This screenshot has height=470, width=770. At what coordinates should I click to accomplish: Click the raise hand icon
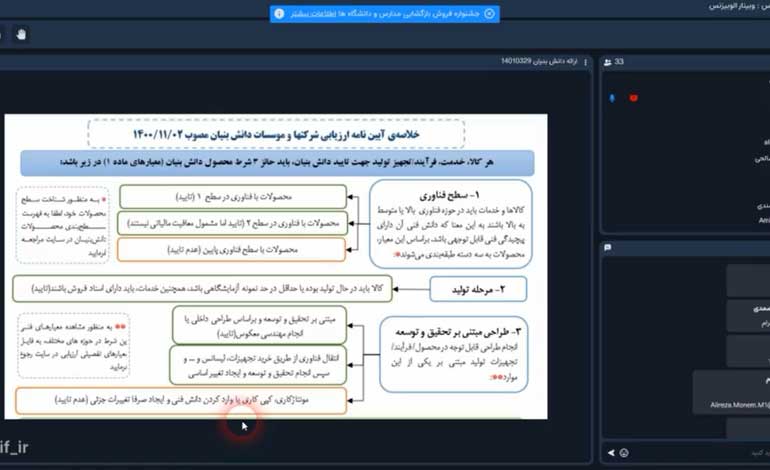(x=21, y=35)
